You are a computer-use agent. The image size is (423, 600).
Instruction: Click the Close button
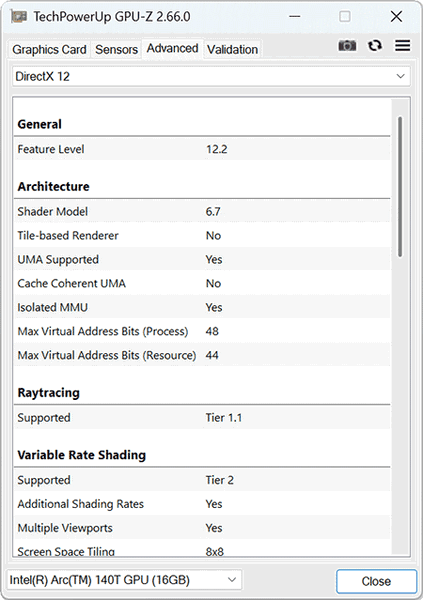pos(376,581)
